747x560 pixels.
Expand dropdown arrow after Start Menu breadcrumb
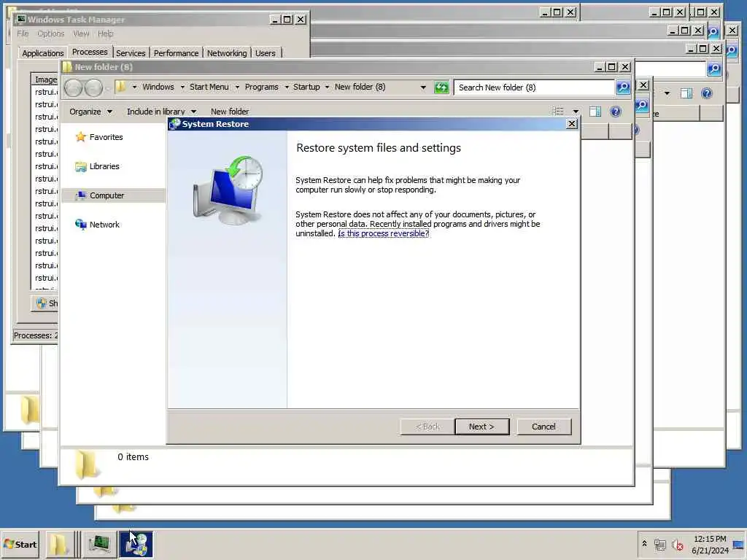click(237, 87)
